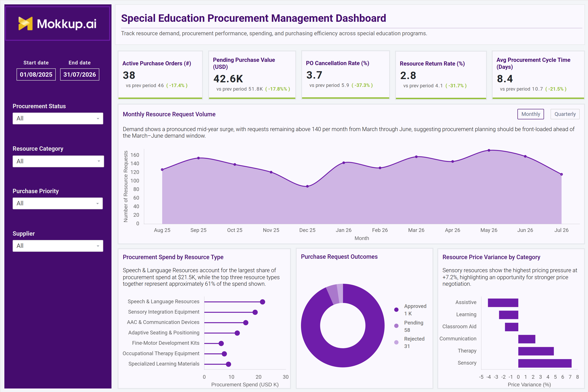
Task: Select the Rejected legend marker
Action: (x=396, y=342)
